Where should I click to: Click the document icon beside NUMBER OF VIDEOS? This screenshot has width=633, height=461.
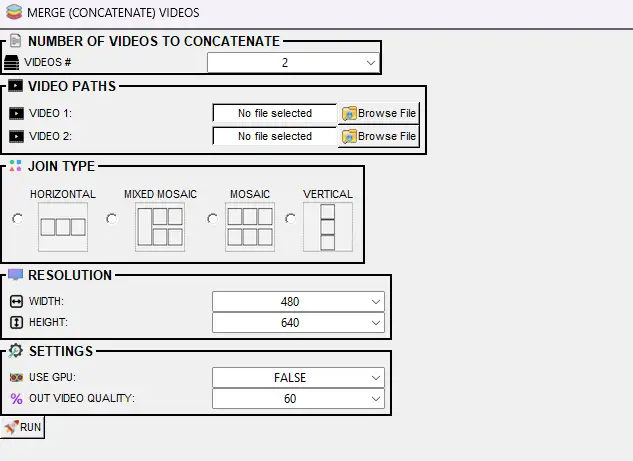[15, 41]
